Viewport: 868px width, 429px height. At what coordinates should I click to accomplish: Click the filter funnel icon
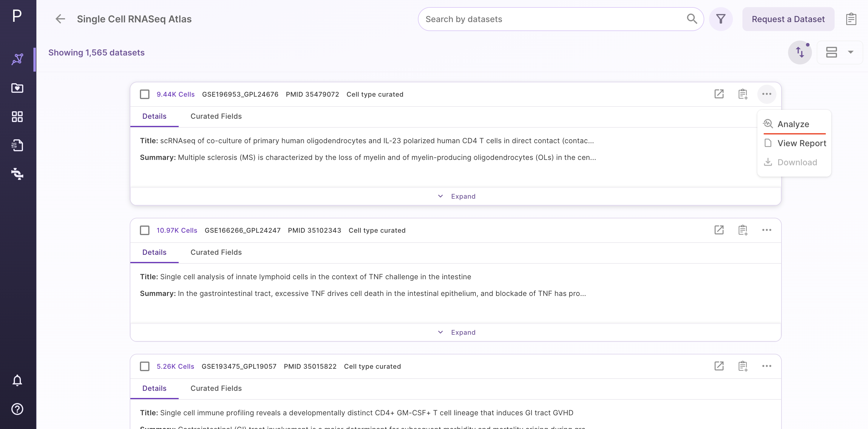720,19
